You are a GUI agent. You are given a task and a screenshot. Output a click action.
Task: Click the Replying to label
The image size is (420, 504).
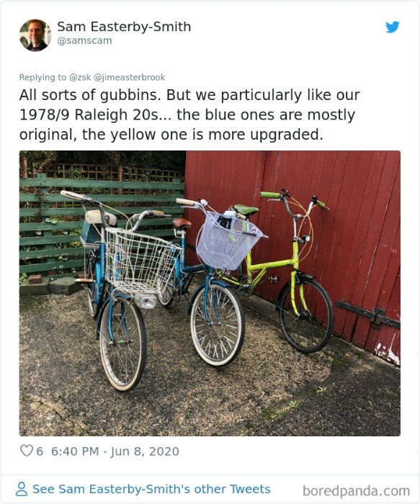pos(43,78)
